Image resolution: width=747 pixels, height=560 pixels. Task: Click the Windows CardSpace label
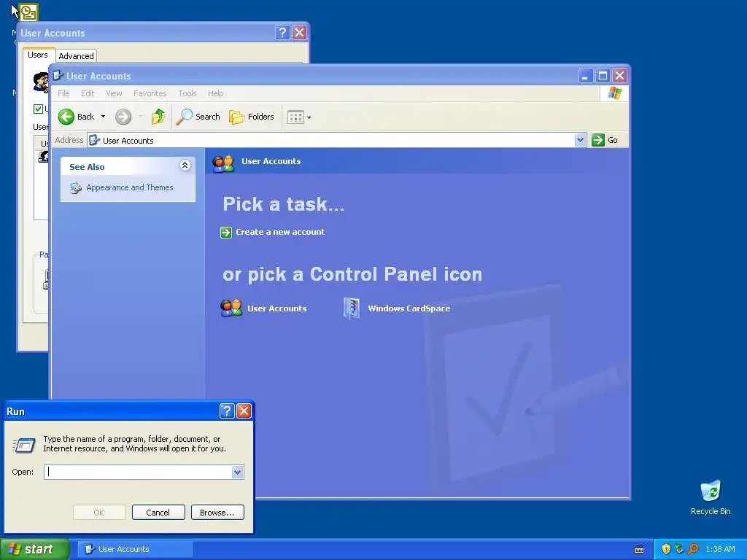click(x=409, y=308)
